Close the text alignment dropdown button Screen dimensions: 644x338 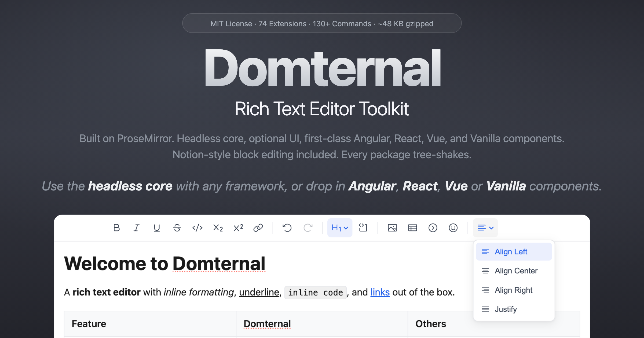485,228
